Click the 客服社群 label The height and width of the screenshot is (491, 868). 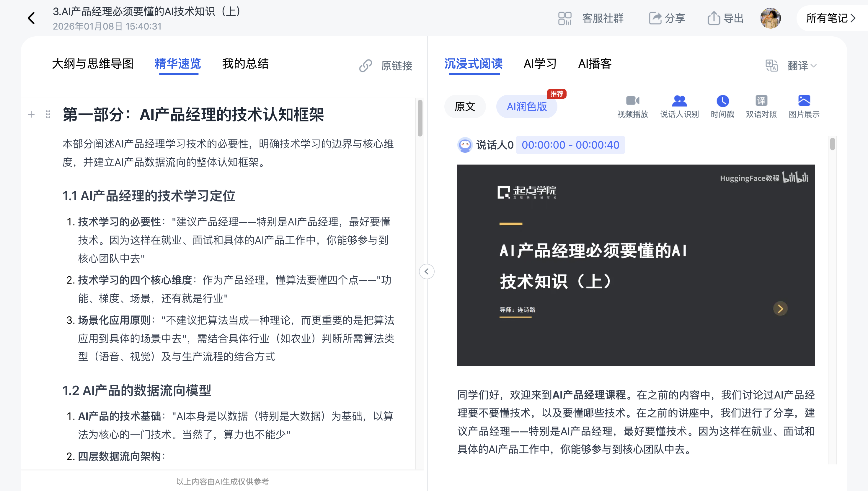point(603,18)
